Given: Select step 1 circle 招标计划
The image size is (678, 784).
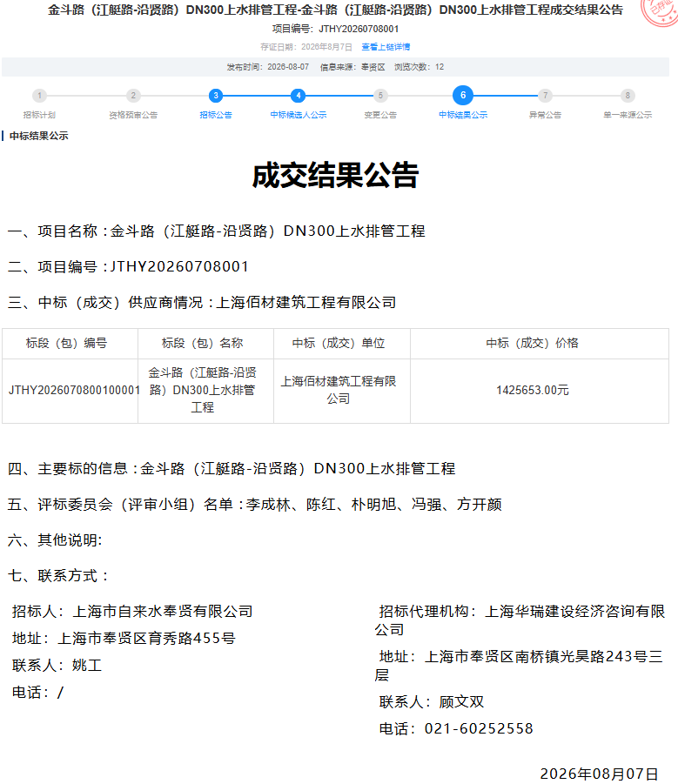Looking at the screenshot, I should click(x=39, y=96).
